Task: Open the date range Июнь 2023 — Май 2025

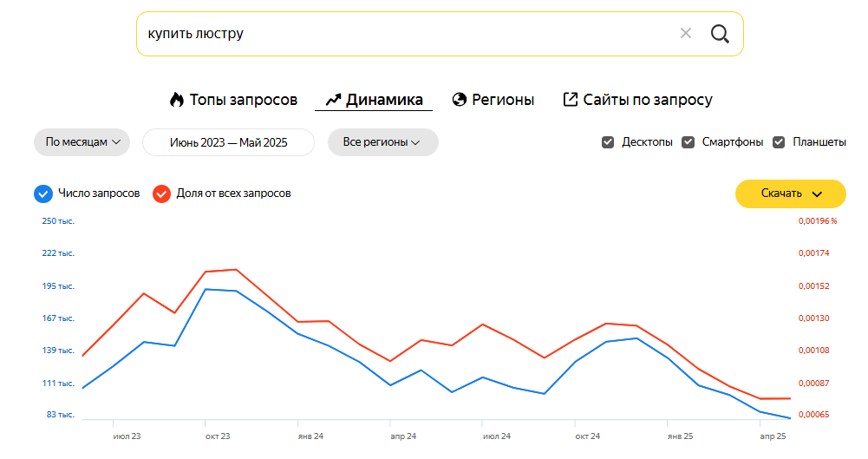Action: point(228,142)
